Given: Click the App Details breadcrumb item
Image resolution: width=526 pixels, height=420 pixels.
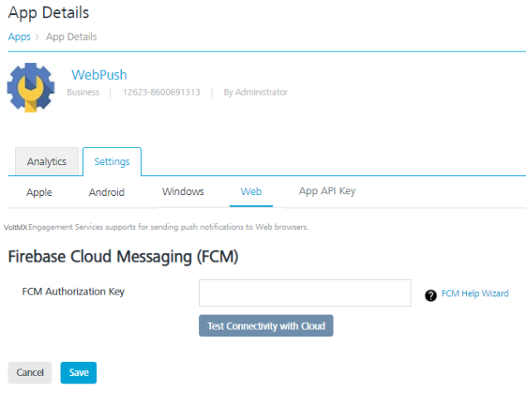Looking at the screenshot, I should pyautogui.click(x=71, y=37).
